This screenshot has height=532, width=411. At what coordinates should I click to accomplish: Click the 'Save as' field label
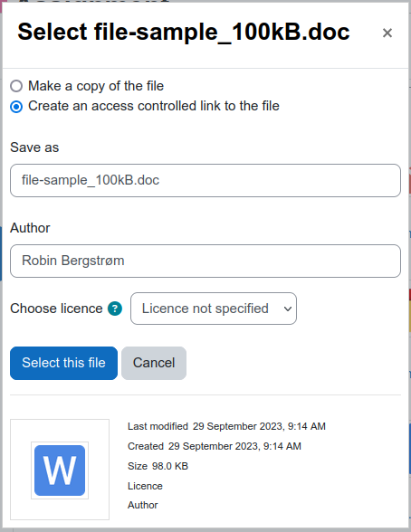click(34, 147)
